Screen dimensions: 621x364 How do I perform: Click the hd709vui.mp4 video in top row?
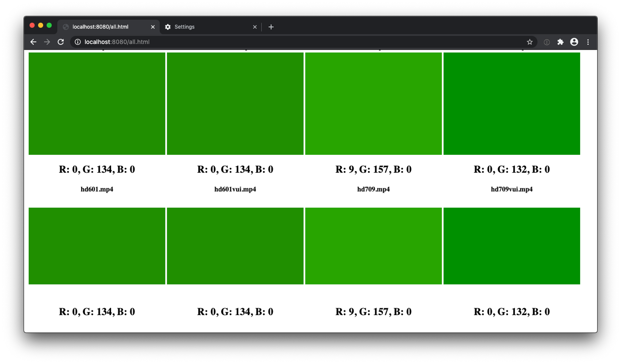[512, 103]
